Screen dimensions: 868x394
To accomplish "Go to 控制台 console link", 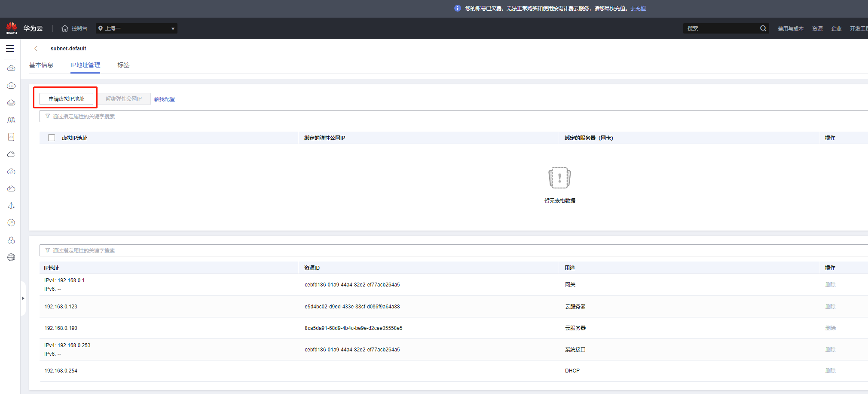I will pos(79,28).
